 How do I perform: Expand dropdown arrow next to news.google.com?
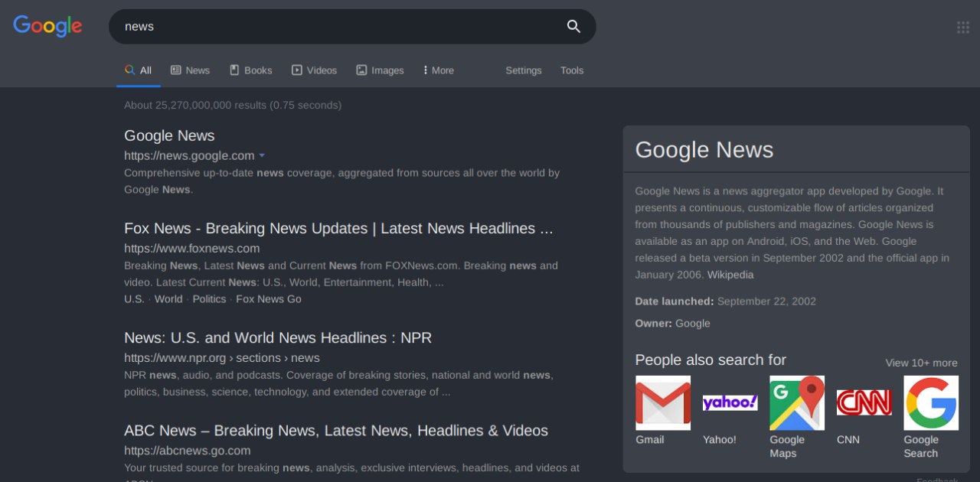pyautogui.click(x=262, y=156)
